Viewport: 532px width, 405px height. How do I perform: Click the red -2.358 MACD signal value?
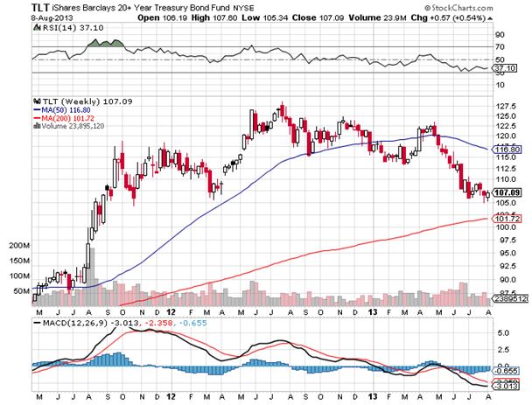159,323
